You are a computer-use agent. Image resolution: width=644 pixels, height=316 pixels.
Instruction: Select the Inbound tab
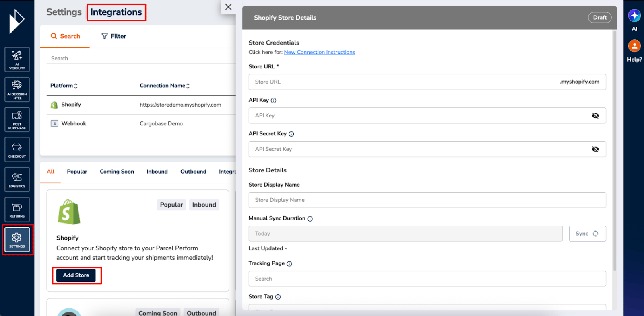pos(157,172)
